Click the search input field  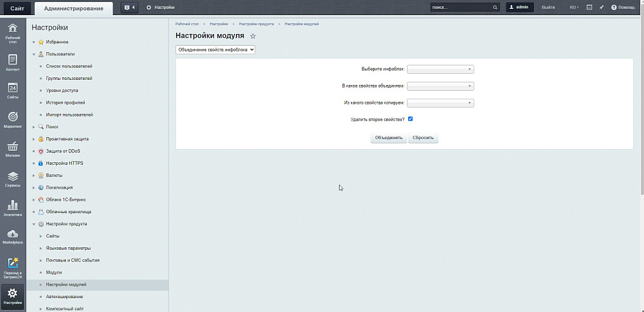(460, 8)
